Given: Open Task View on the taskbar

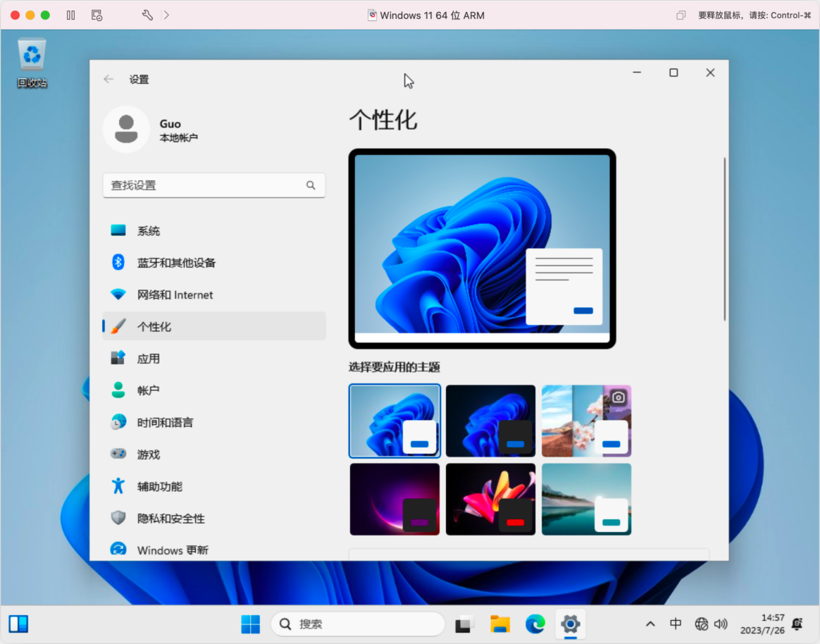Looking at the screenshot, I should click(464, 624).
